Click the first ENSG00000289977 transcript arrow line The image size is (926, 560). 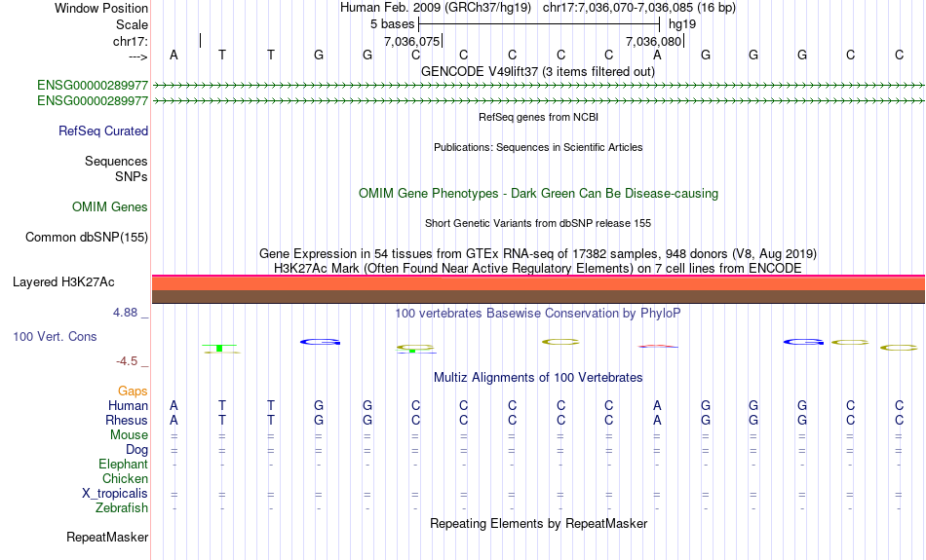click(539, 86)
